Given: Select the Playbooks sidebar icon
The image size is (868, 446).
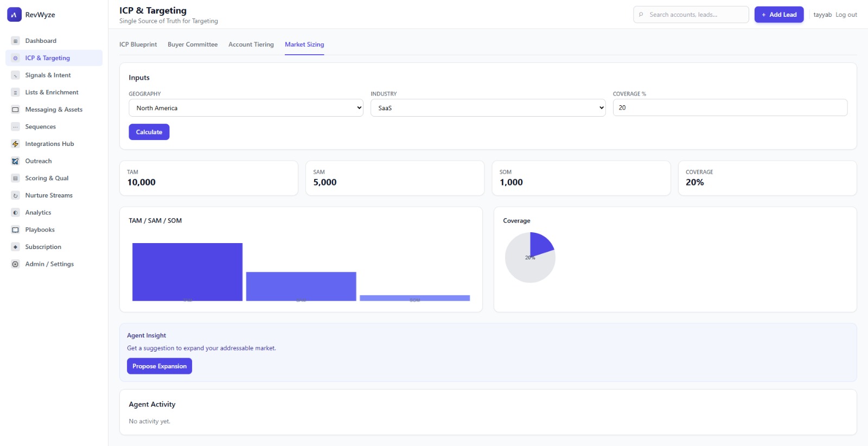Looking at the screenshot, I should (15, 230).
